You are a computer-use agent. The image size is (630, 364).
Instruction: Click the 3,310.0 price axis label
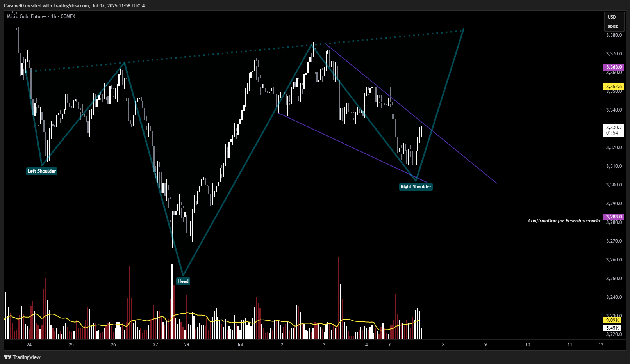(614, 166)
